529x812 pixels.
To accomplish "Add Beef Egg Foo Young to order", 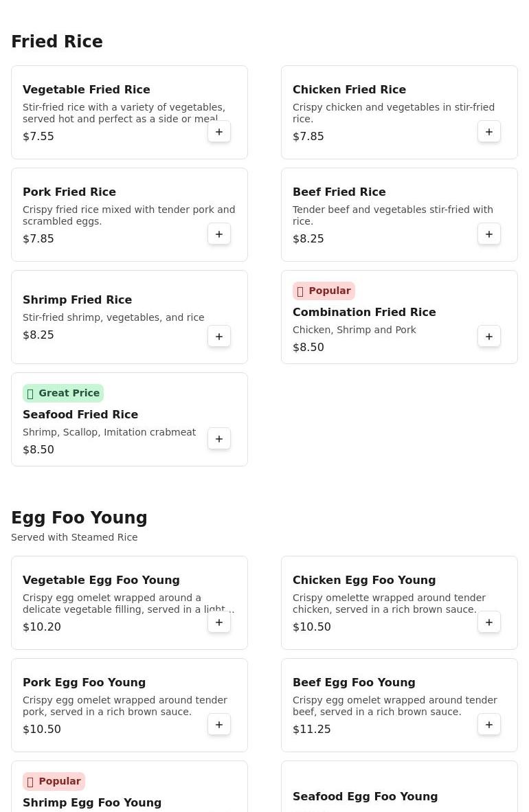I will click(x=489, y=725).
